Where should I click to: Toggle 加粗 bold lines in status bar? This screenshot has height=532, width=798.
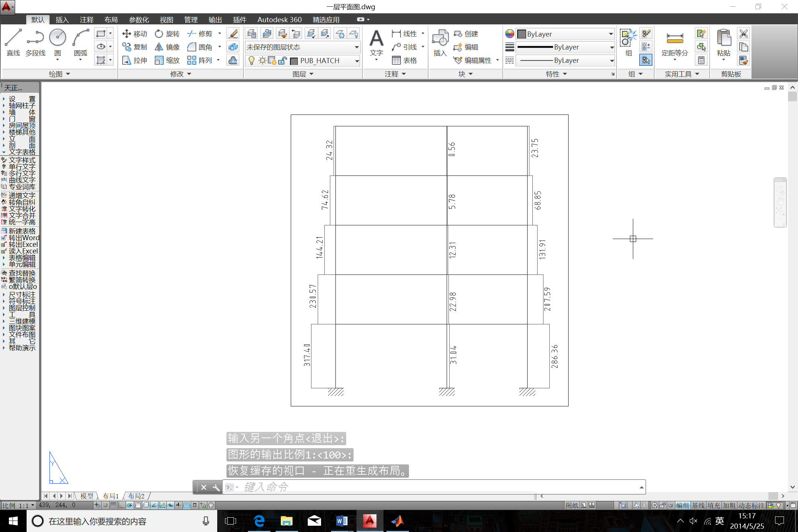(729, 505)
